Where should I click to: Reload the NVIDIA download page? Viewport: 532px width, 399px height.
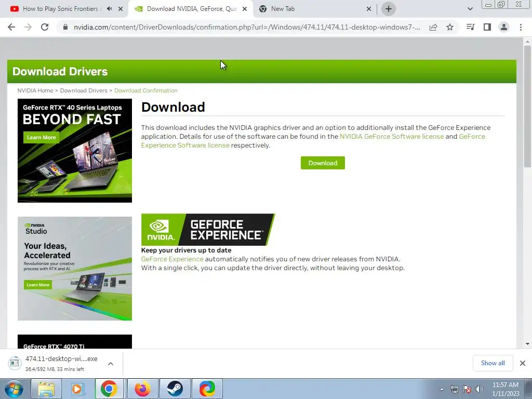coord(45,27)
